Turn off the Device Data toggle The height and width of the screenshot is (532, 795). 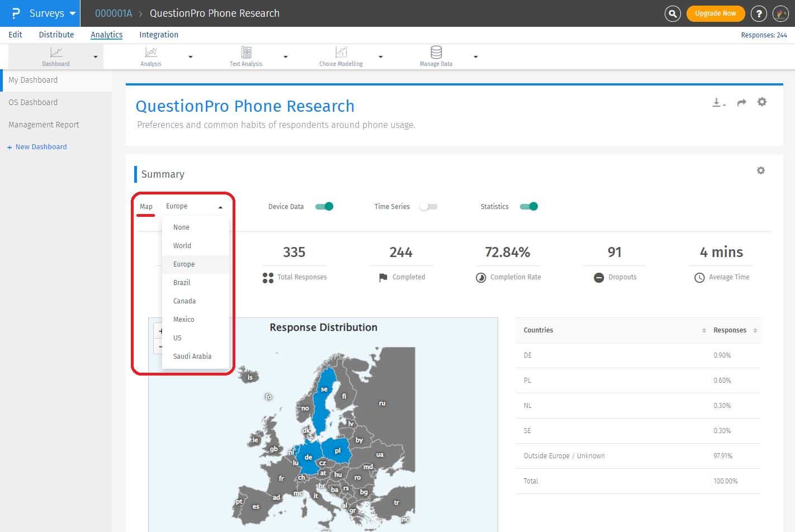(324, 207)
